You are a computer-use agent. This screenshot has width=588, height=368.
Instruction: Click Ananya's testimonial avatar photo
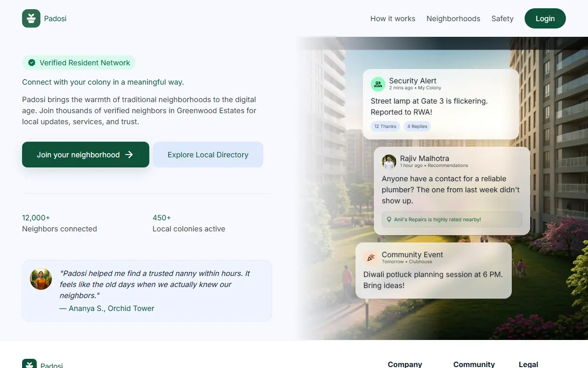tap(41, 279)
